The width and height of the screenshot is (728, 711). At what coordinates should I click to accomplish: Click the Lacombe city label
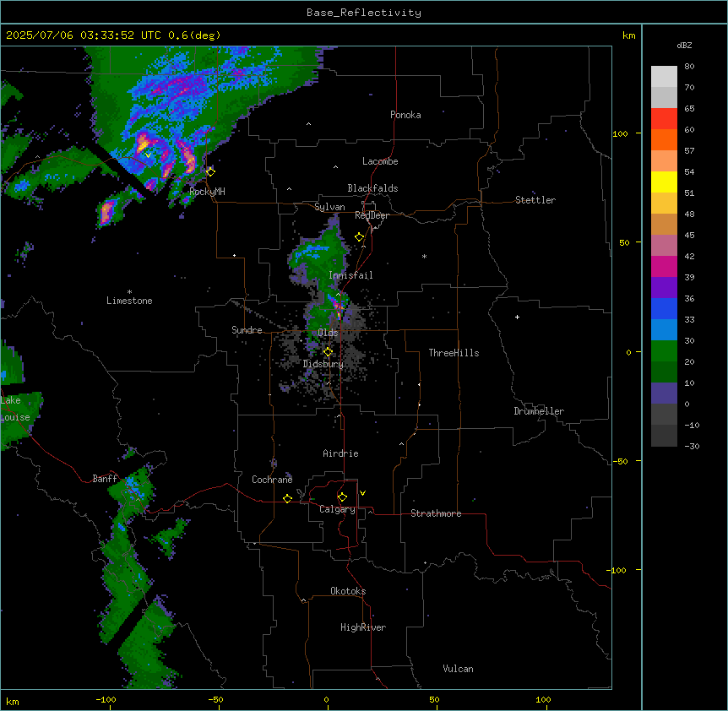click(x=380, y=161)
